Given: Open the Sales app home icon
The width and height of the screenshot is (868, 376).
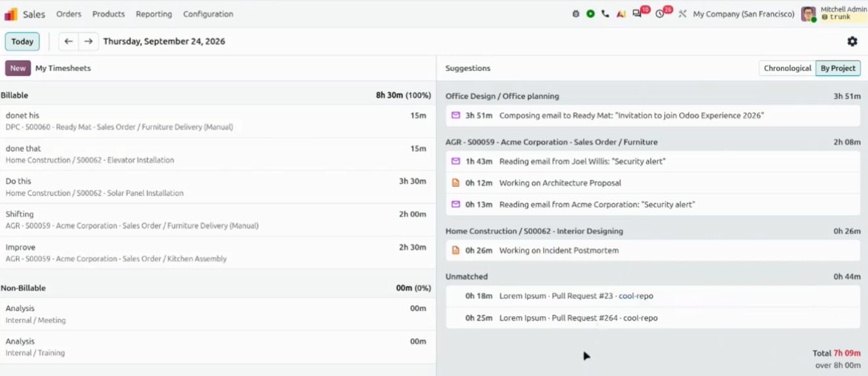Looking at the screenshot, I should [x=11, y=14].
